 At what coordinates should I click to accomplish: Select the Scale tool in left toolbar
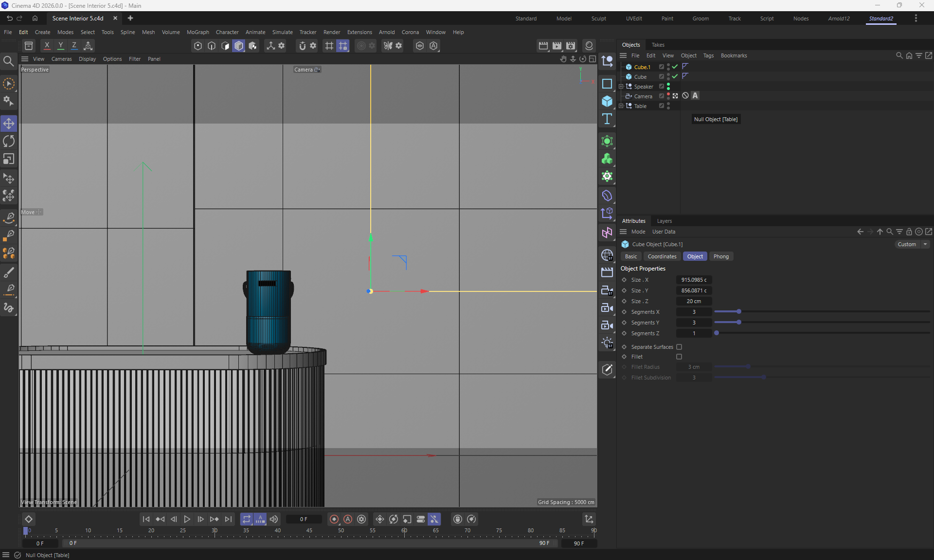[x=9, y=159]
